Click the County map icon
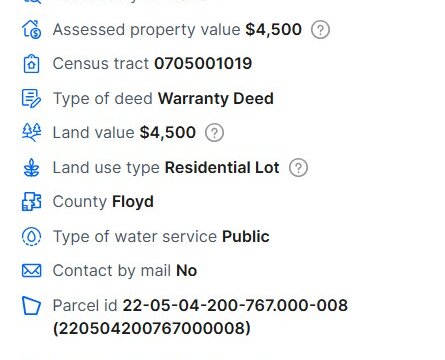Screen dimensions: 445x360 32,202
